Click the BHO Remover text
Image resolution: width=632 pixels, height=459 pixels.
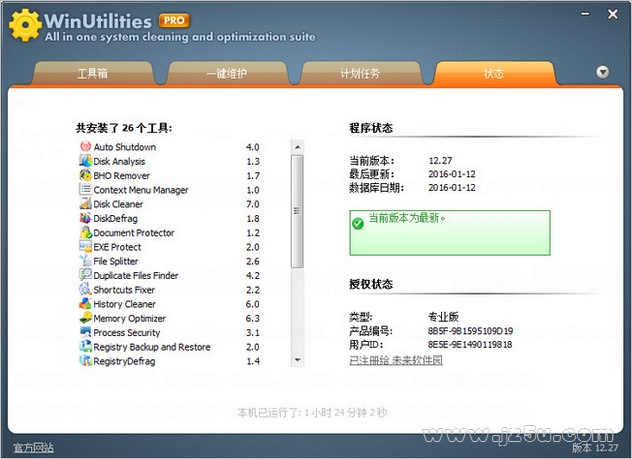coord(121,176)
